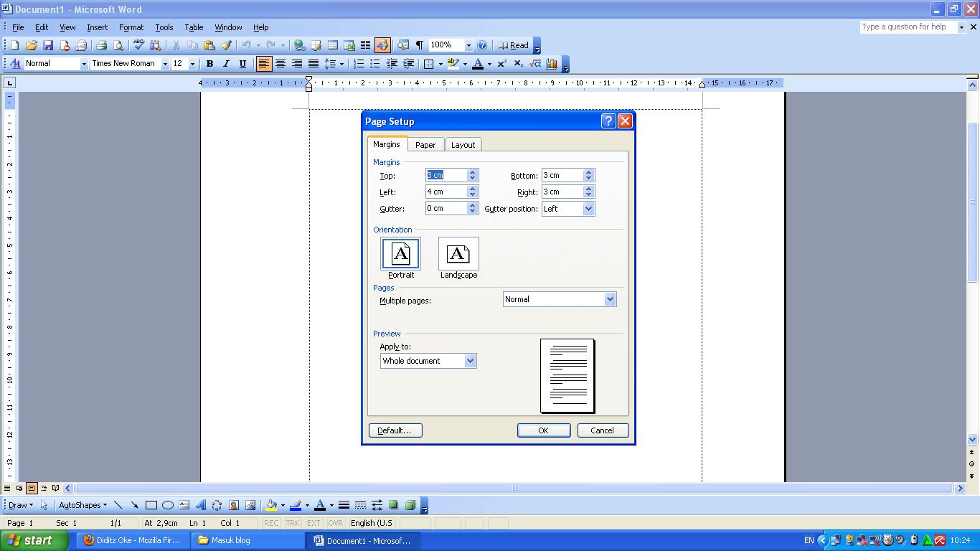Open the AutoShapes menu in the Drawing toolbar

[83, 505]
